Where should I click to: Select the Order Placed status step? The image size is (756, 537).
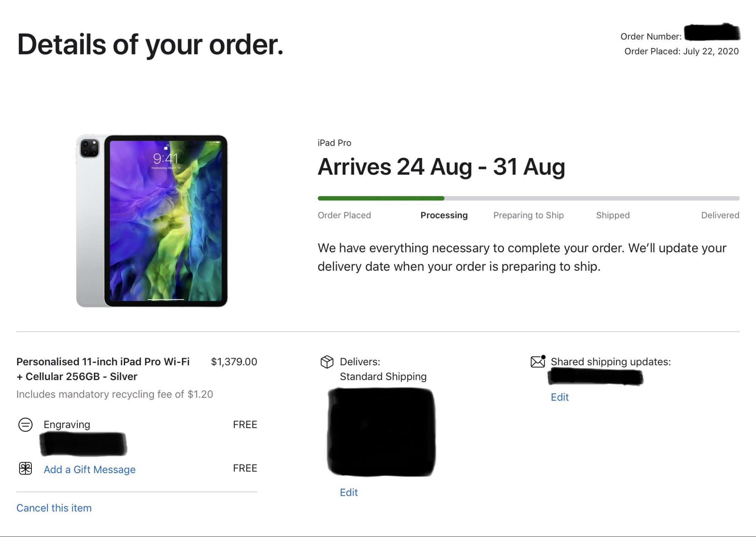pos(344,215)
